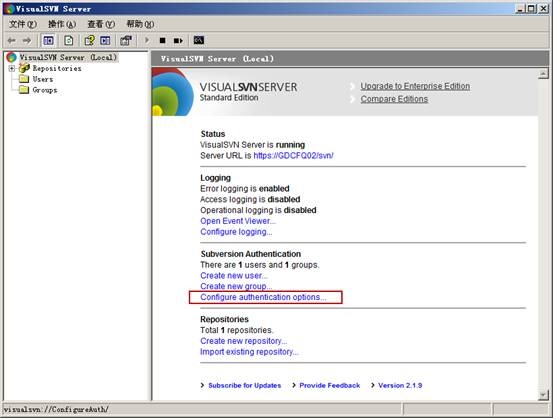Open the Properties toolbar icon
The height and width of the screenshot is (418, 553).
(x=126, y=41)
